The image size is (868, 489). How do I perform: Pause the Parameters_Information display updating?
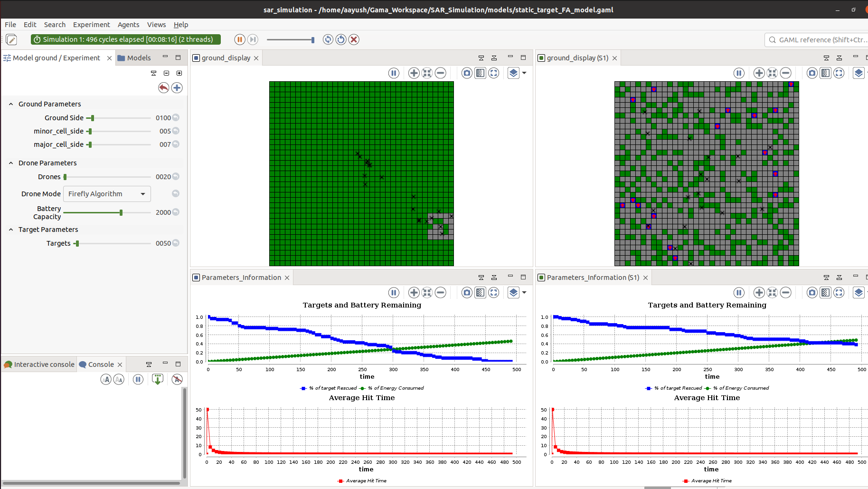coord(394,292)
